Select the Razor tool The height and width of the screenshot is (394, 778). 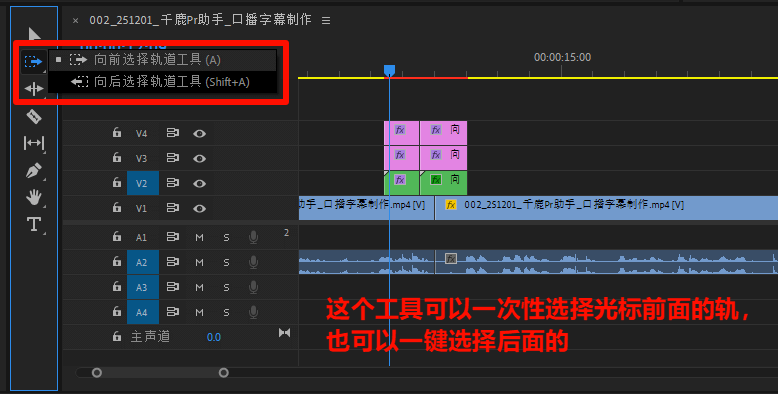coord(34,116)
